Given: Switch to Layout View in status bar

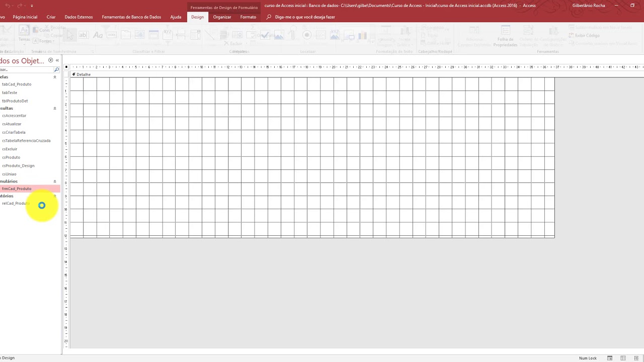Looking at the screenshot, I should tap(623, 358).
